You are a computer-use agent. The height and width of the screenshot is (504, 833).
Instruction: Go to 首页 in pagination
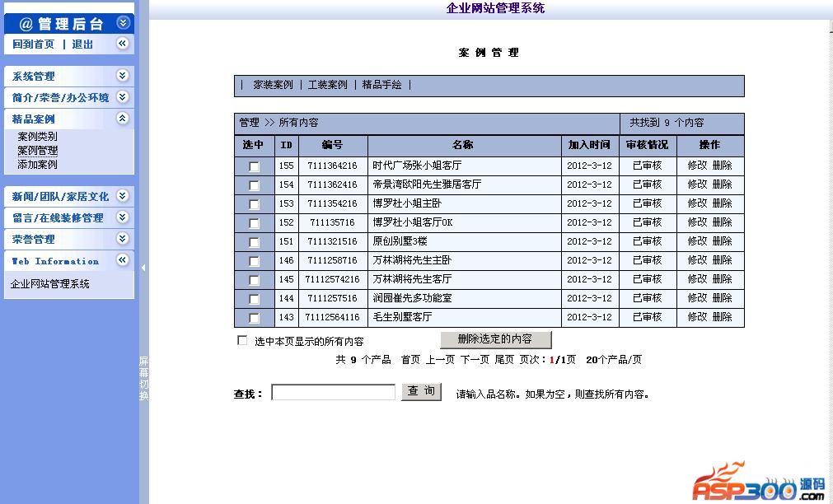click(410, 360)
